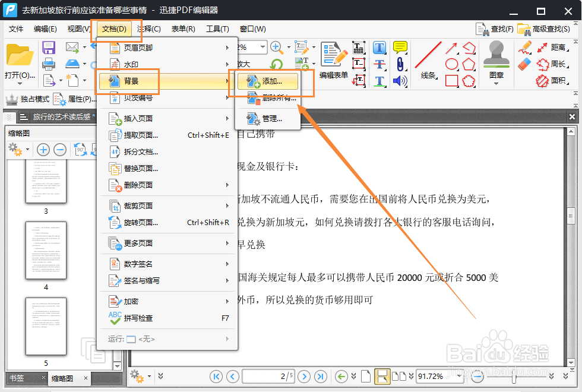Select the pencil freehand drawing tool
This screenshot has width=582, height=392.
tap(526, 46)
